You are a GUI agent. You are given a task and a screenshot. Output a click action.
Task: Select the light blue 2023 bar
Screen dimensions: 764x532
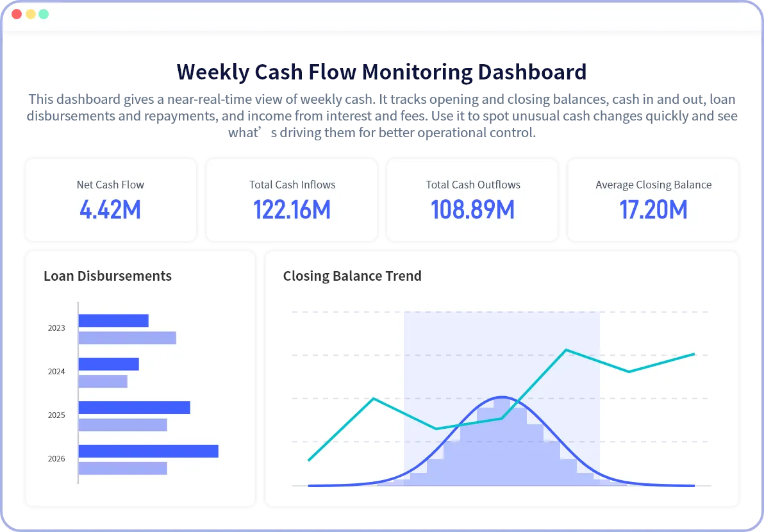[127, 338]
